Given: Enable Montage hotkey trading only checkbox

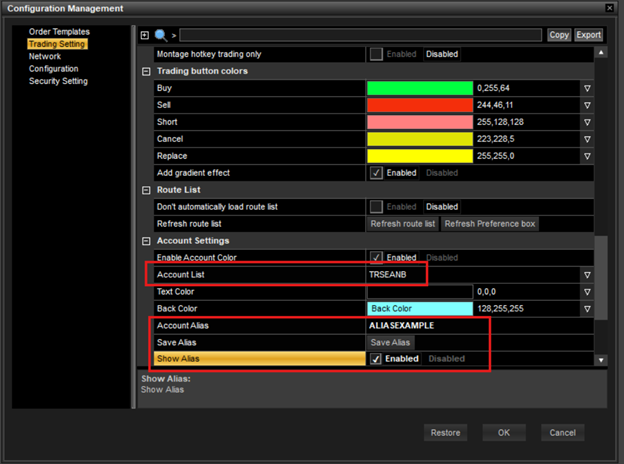Looking at the screenshot, I should pos(376,54).
